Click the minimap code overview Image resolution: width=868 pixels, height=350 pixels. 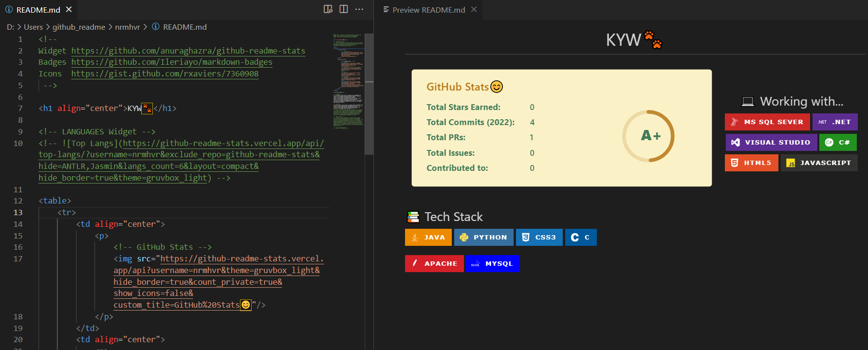(x=349, y=82)
